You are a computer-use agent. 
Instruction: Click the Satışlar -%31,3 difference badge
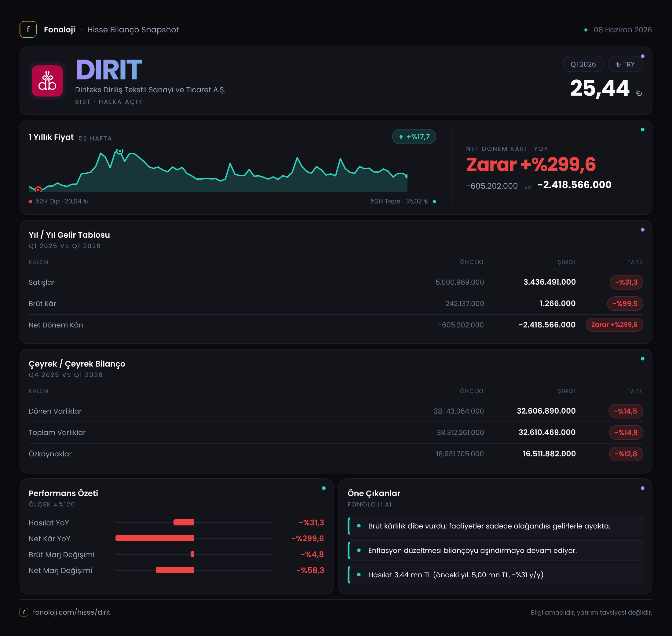(626, 282)
